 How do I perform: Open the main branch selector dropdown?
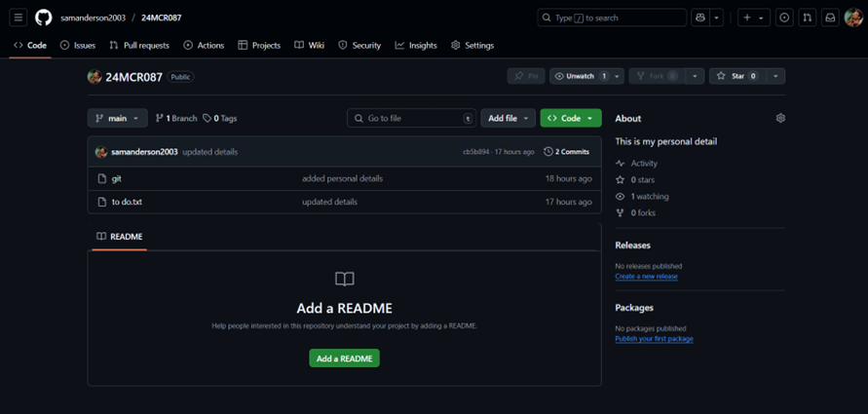117,118
